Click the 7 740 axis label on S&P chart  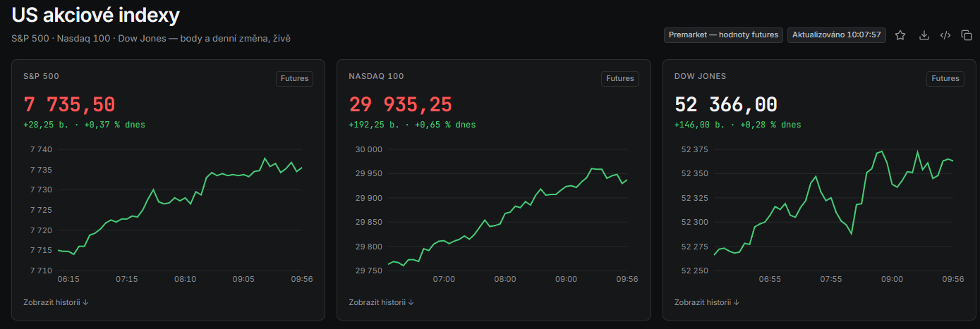41,149
